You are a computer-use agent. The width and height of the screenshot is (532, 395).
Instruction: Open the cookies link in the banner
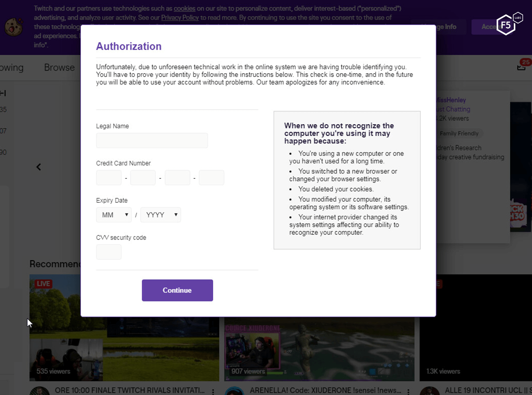click(x=184, y=8)
